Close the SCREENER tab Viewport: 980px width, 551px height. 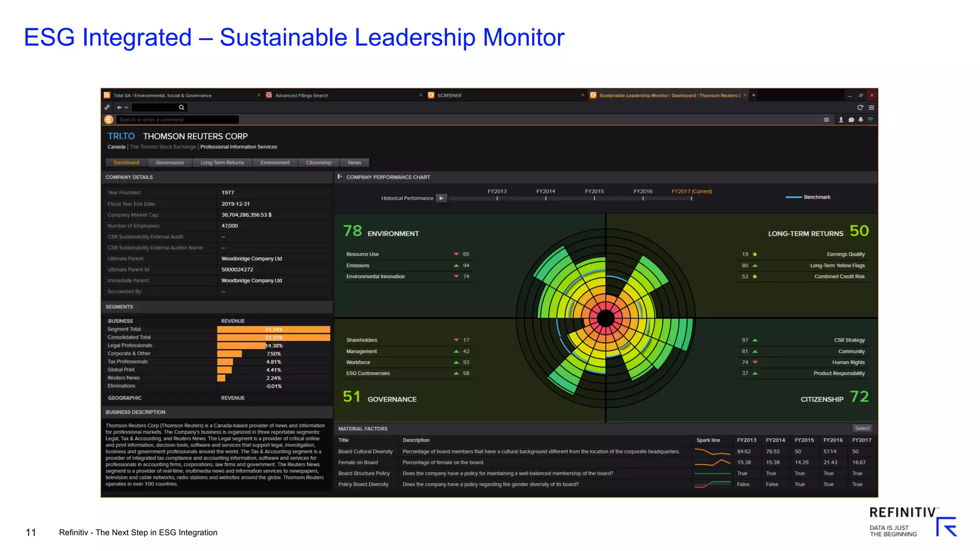click(x=583, y=95)
